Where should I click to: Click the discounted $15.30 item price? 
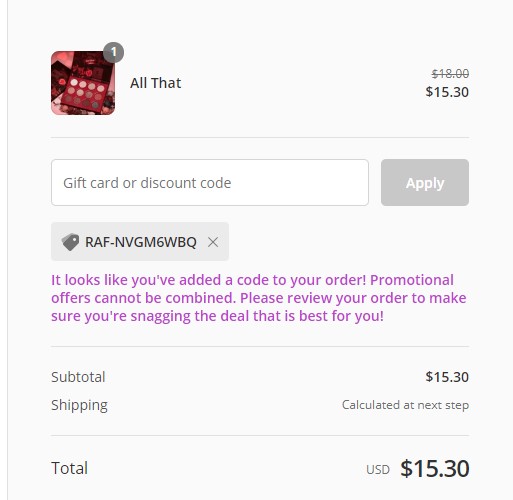point(447,92)
